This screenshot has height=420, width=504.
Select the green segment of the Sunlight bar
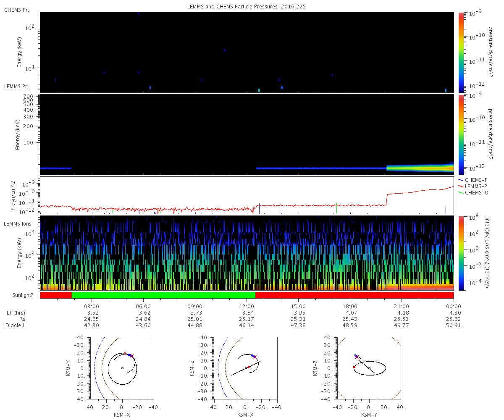point(163,295)
